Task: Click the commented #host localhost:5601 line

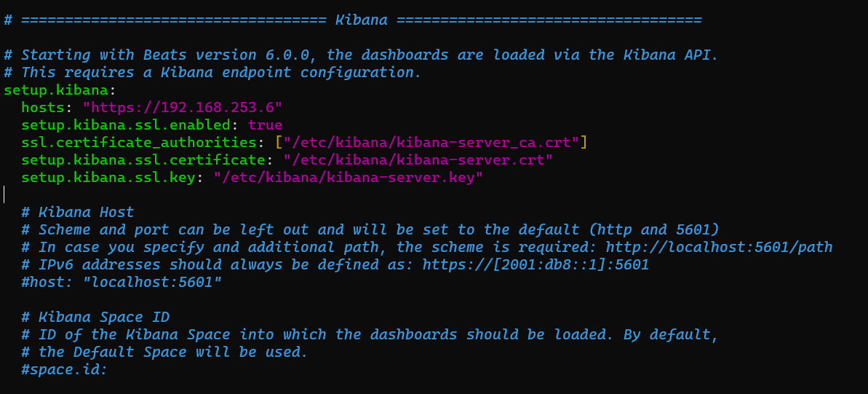Action: coord(122,282)
